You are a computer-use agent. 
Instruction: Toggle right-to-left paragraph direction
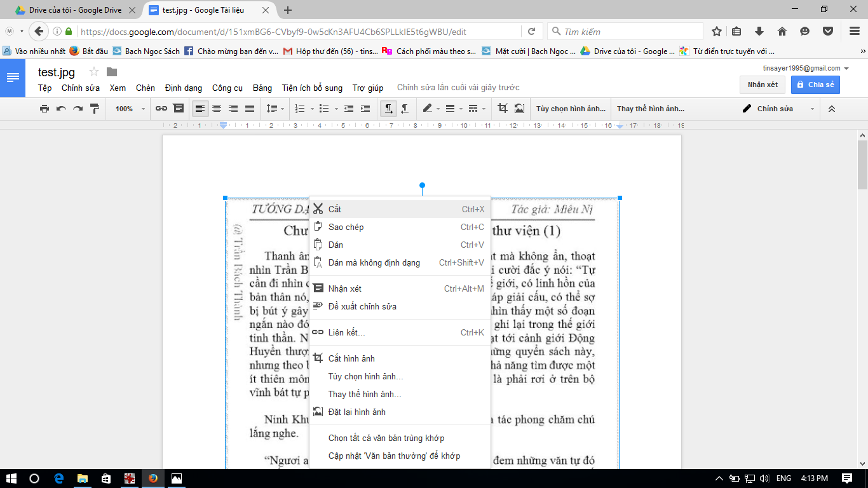click(x=404, y=109)
